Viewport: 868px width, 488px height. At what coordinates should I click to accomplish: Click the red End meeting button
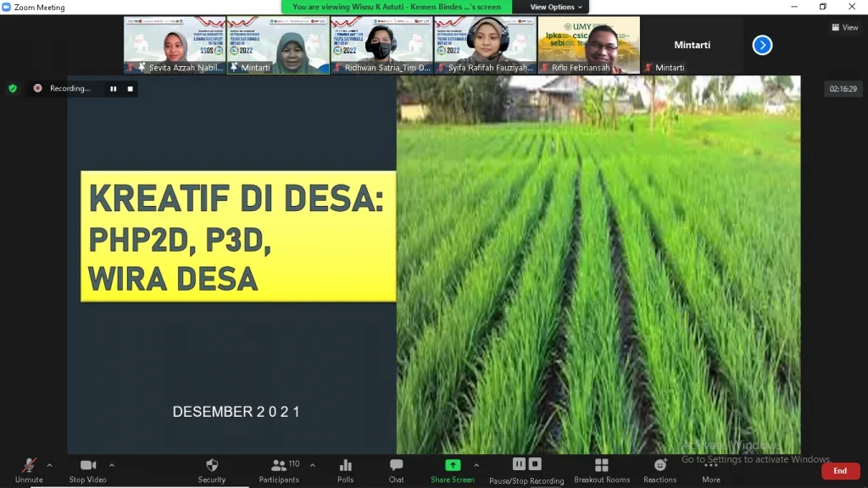pos(840,471)
